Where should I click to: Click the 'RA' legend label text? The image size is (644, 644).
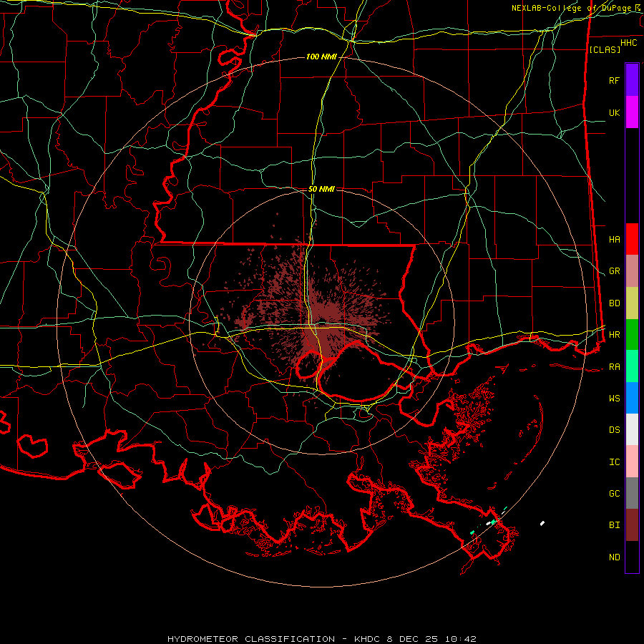(614, 367)
